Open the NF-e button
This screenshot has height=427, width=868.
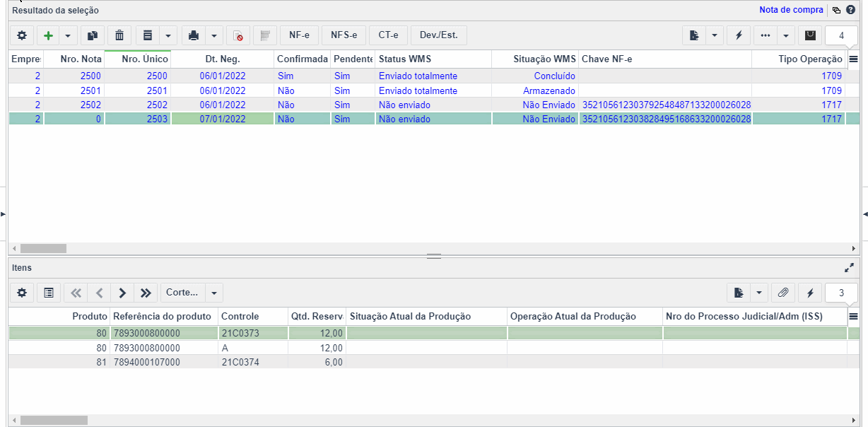300,35
